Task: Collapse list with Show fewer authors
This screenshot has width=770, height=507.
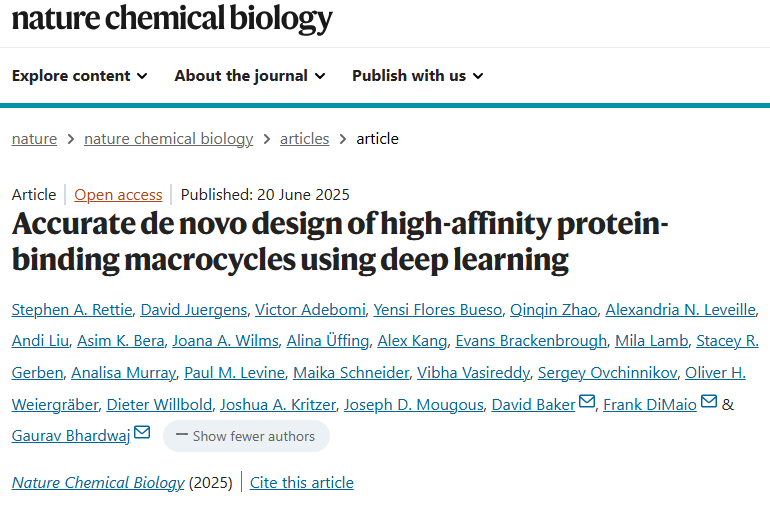Action: click(246, 436)
